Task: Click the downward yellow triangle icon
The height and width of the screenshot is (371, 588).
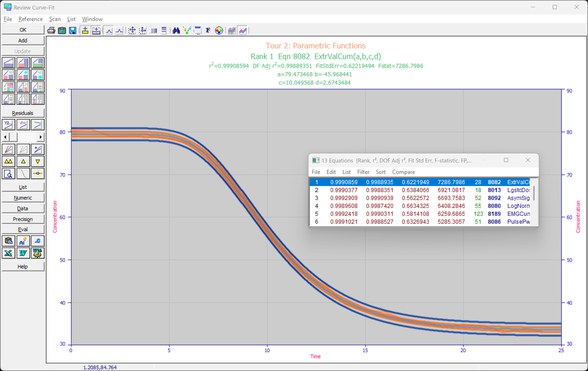Action: click(38, 161)
